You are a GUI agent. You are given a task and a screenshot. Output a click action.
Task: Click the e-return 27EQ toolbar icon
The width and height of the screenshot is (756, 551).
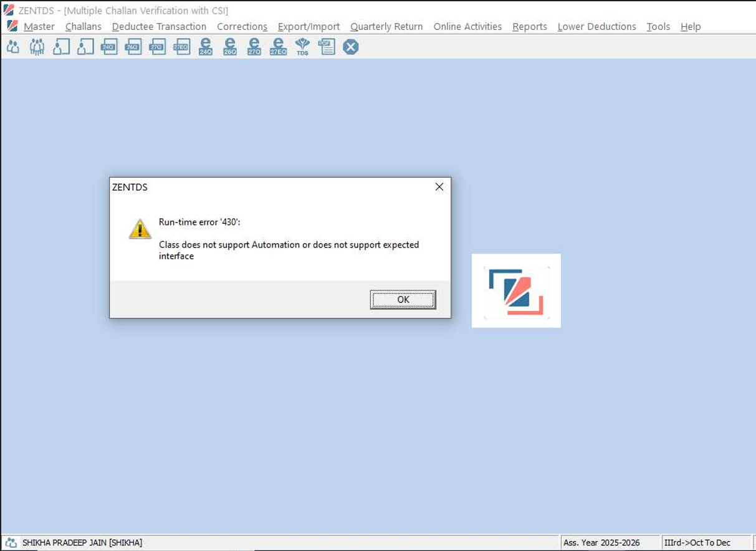[279, 47]
